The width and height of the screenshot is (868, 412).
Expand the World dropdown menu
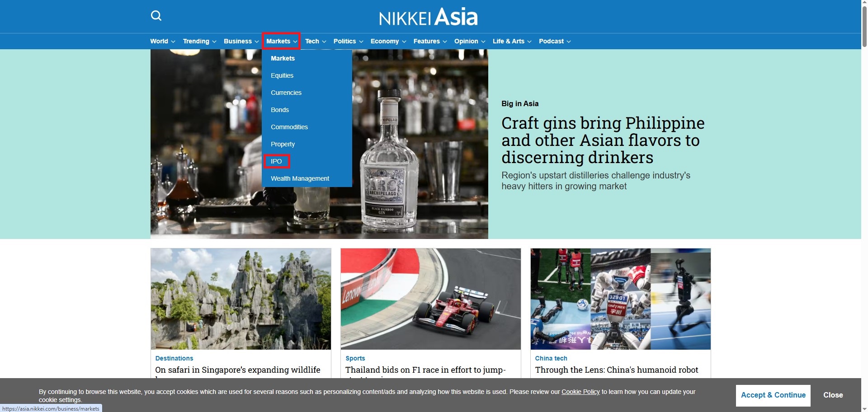(x=162, y=41)
